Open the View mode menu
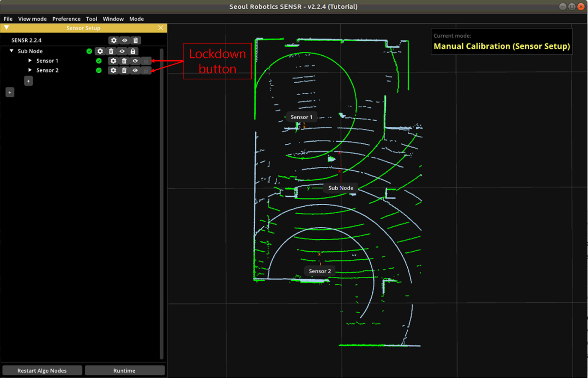Image resolution: width=588 pixels, height=378 pixels. tap(32, 19)
